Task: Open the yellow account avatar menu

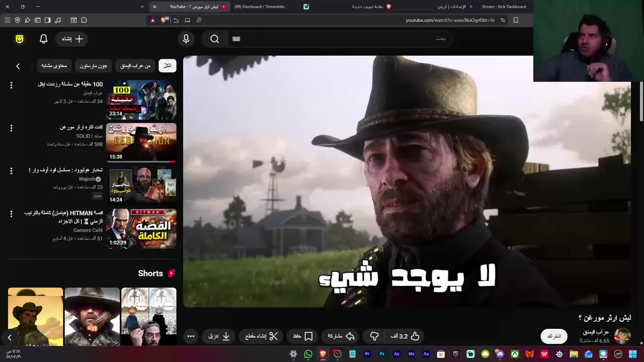Action: click(x=20, y=39)
